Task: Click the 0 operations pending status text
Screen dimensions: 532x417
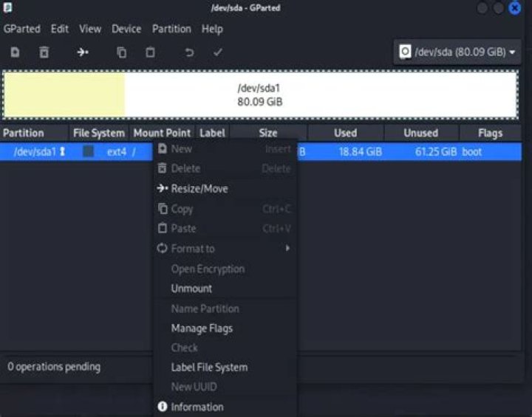Action: pyautogui.click(x=54, y=367)
